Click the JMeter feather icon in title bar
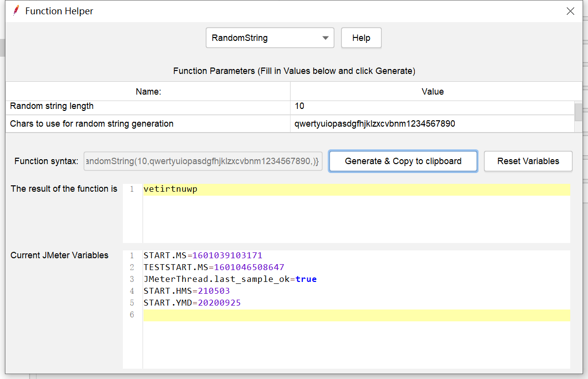Screen dimensions: 588x379 [x=16, y=11]
